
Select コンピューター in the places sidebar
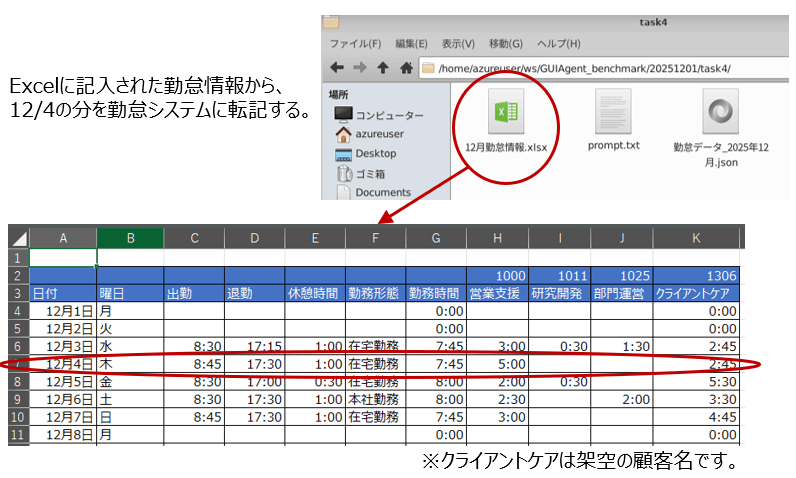click(x=379, y=115)
